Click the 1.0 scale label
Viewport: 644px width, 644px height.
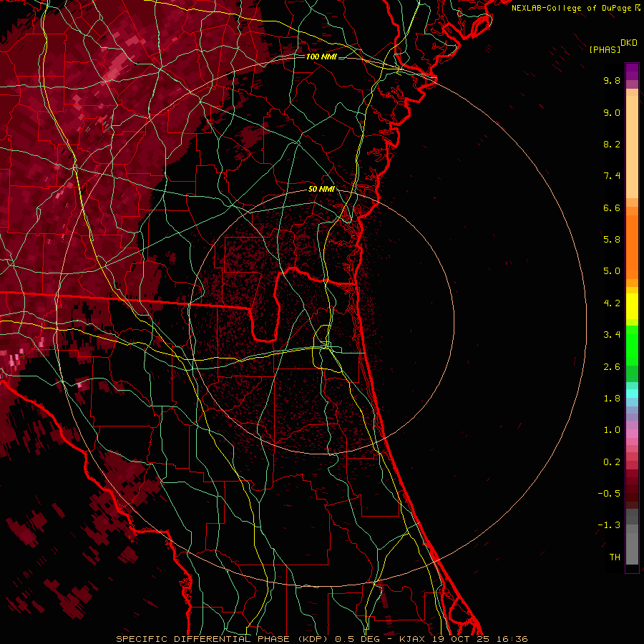coord(612,430)
